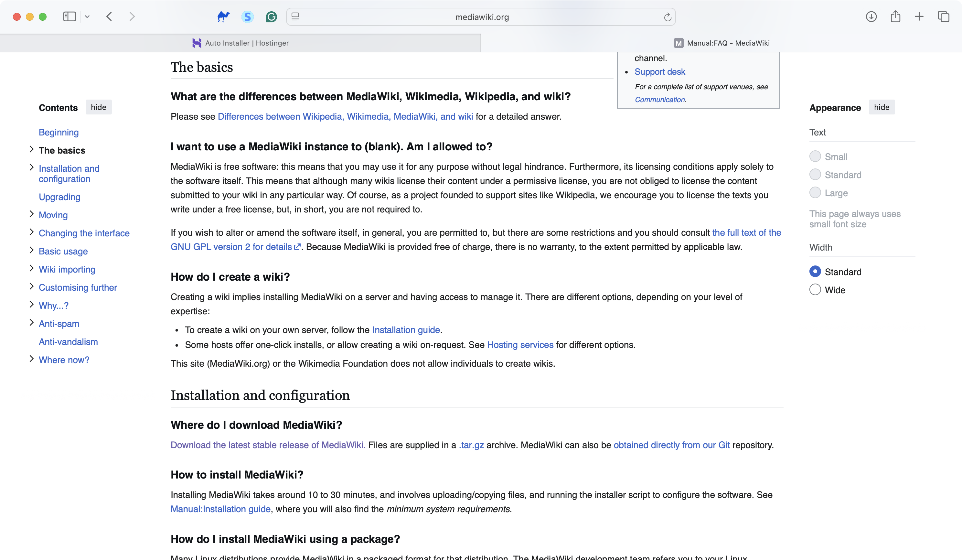Open the S extension in the toolbar

tap(247, 16)
